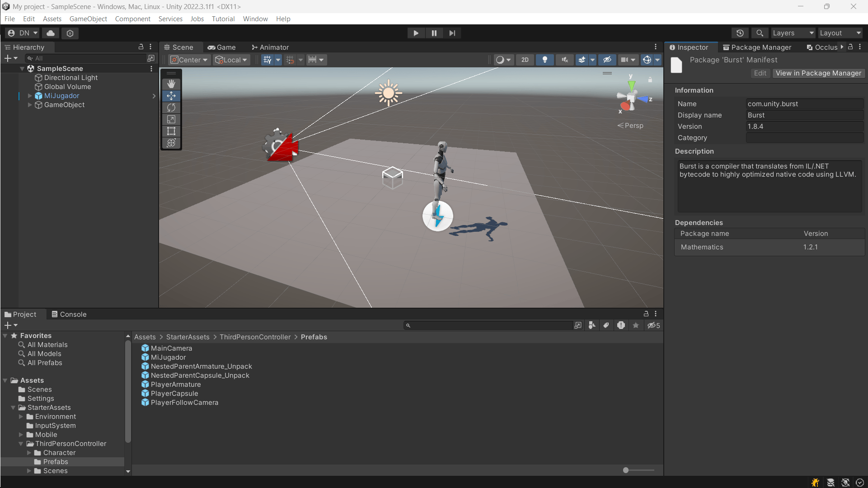This screenshot has height=488, width=868.
Task: Click Assets in the breadcrumb path
Action: tap(145, 337)
